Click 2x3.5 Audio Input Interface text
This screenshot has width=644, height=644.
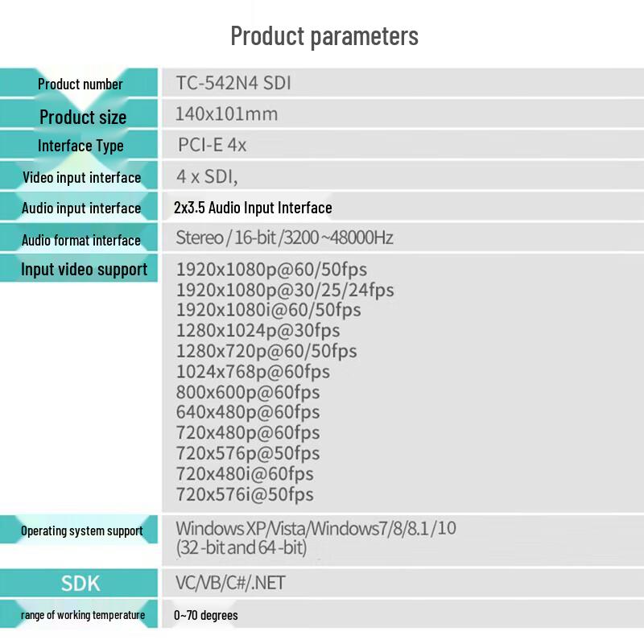click(253, 208)
